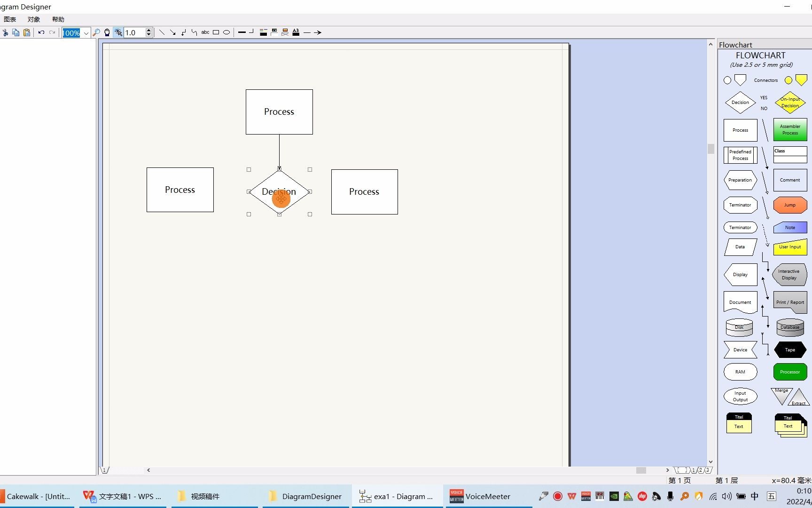
Task: Click horizontal scrollbar left arrow
Action: (x=148, y=470)
